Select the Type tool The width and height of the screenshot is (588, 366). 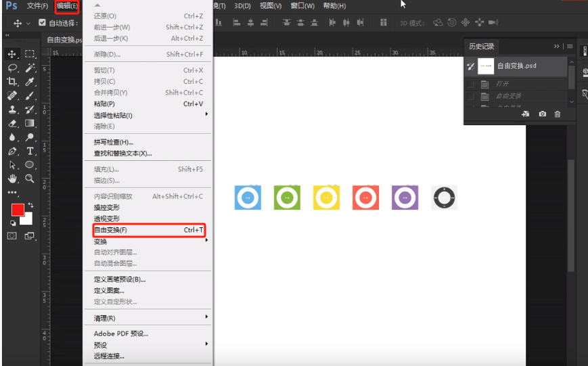30,151
